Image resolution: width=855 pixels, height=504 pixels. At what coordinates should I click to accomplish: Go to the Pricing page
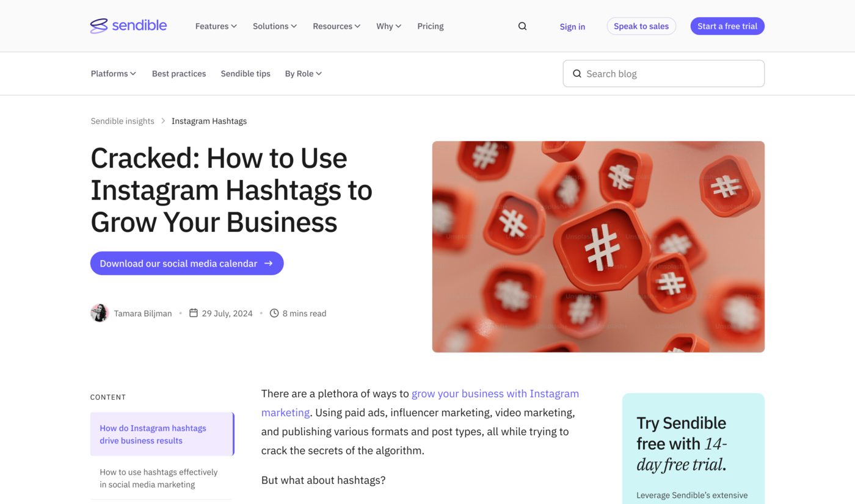(431, 26)
